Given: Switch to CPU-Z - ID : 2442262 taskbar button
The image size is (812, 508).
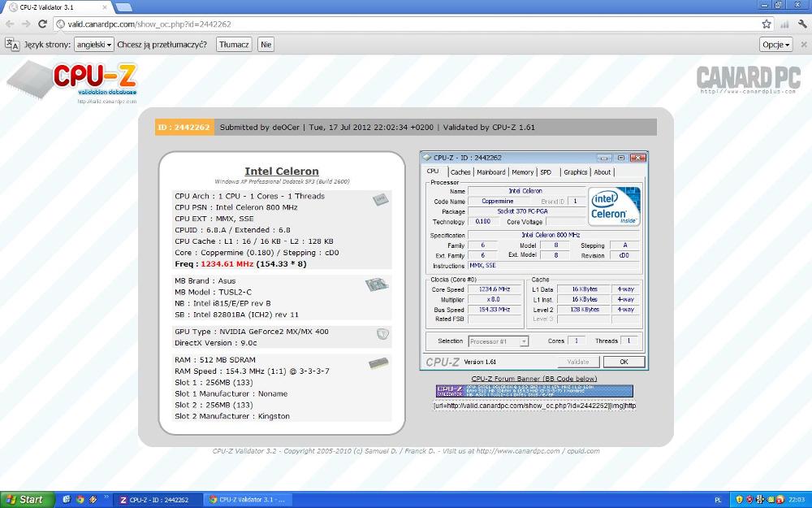Looking at the screenshot, I should 158,500.
